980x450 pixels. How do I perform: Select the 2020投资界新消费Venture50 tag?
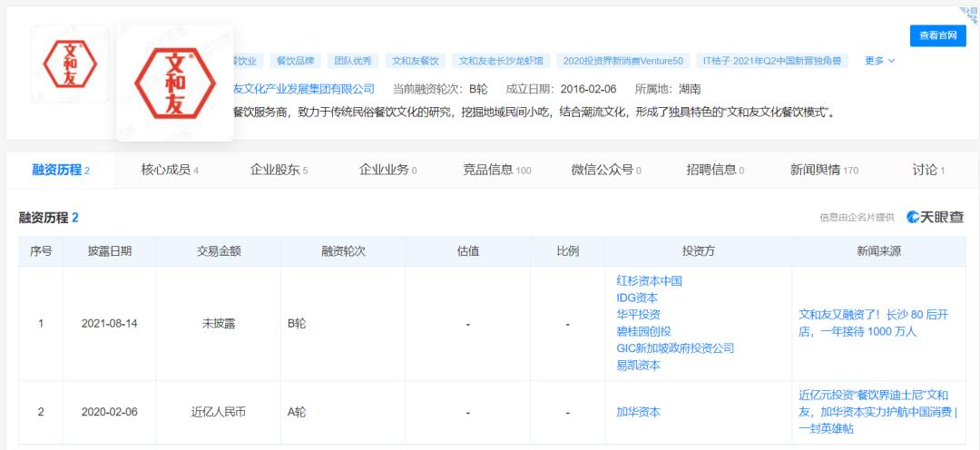tap(622, 61)
